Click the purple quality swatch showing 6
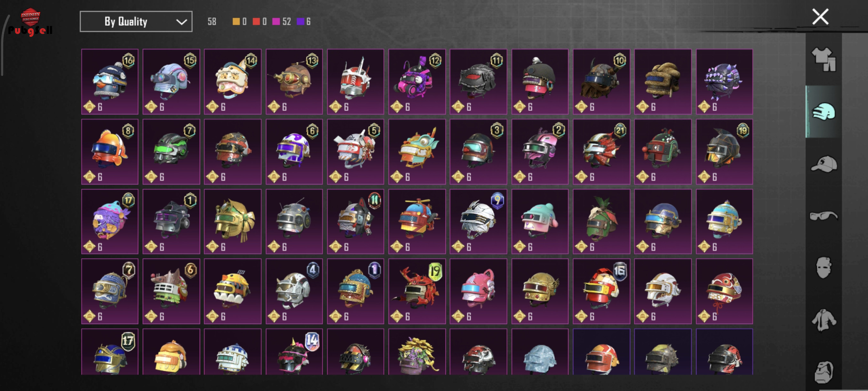 coord(300,21)
